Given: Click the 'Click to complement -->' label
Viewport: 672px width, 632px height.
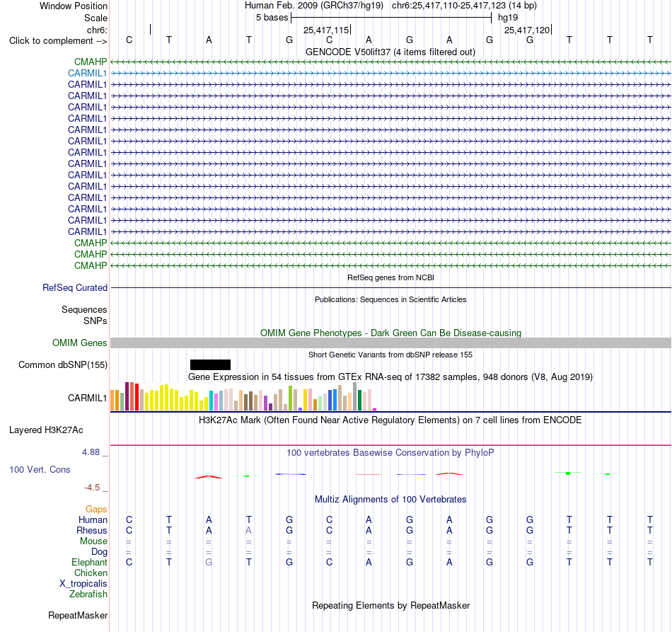Looking at the screenshot, I should tap(58, 41).
